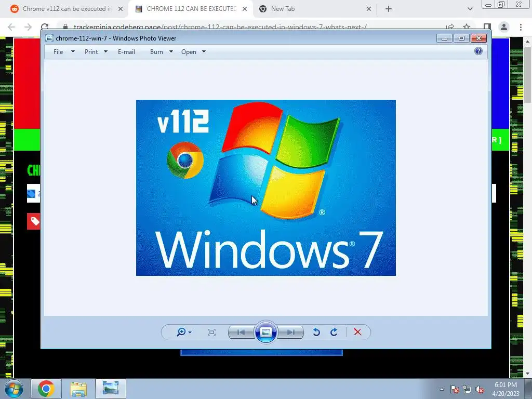The image size is (532, 399).
Task: Open the Windows Start button
Action: [x=14, y=389]
